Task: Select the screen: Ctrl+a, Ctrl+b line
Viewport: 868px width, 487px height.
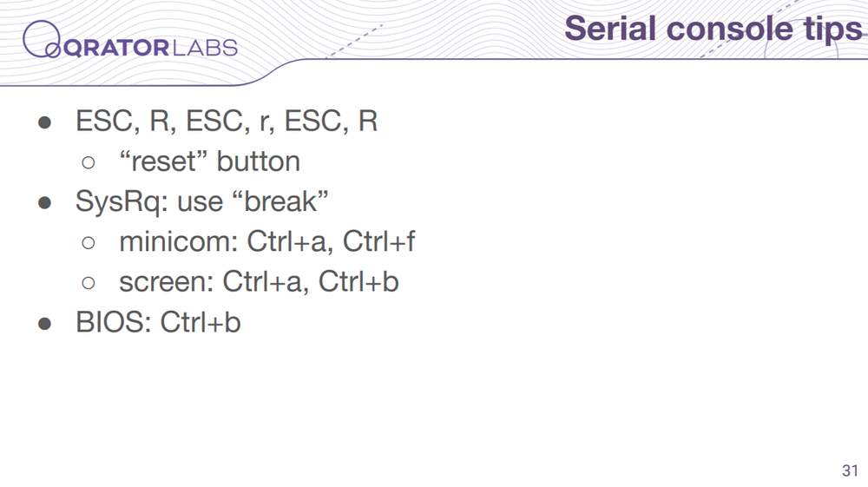Action: point(259,281)
